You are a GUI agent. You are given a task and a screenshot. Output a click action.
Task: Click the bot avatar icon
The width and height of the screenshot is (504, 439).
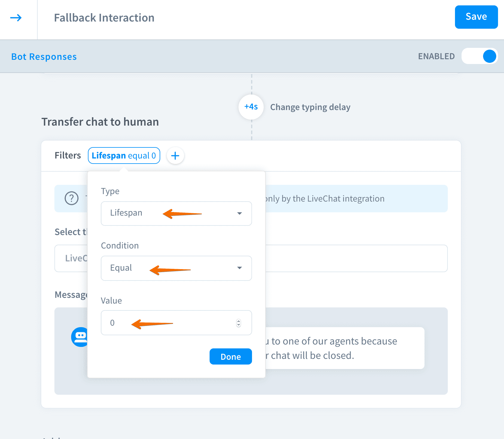(80, 337)
